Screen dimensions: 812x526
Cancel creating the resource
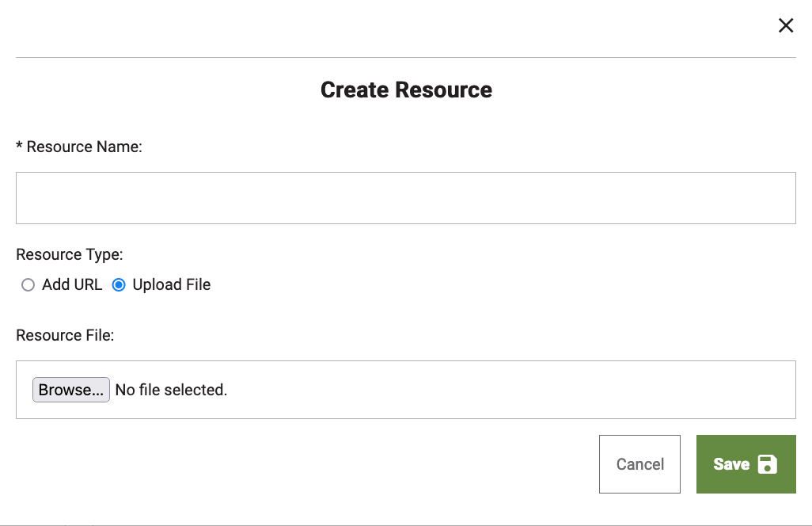pyautogui.click(x=639, y=464)
